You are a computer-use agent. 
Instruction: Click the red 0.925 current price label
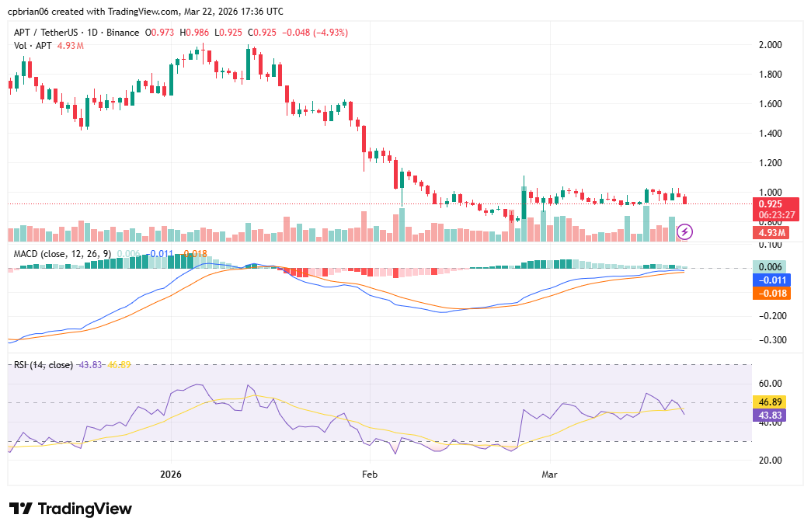(x=771, y=203)
